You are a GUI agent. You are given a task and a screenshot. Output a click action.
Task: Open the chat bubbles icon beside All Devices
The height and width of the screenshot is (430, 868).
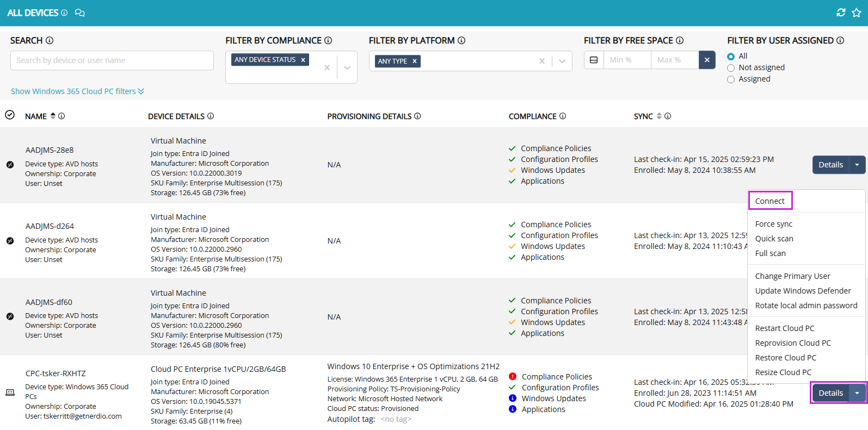click(x=80, y=13)
